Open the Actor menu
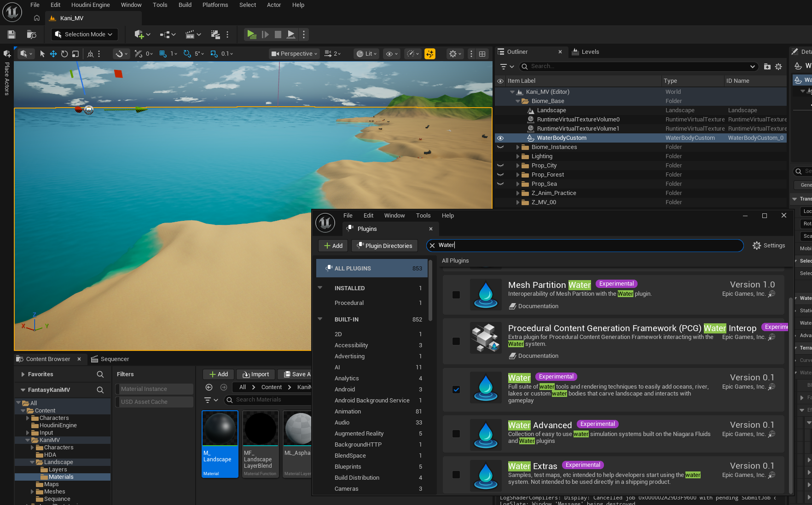This screenshot has height=505, width=812. pyautogui.click(x=274, y=5)
